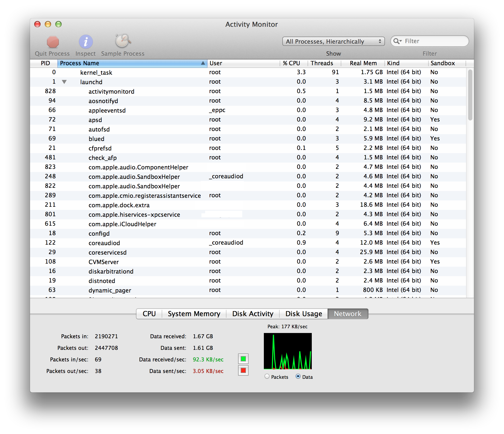Viewport: 504px width, 434px height.
Task: Select the com.apple.dock.extra row
Action: click(x=248, y=205)
